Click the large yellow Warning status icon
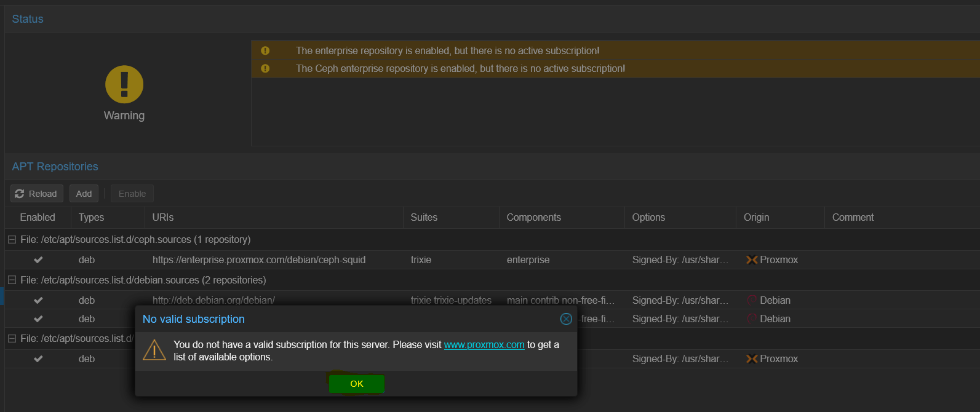980x412 pixels. click(x=124, y=84)
